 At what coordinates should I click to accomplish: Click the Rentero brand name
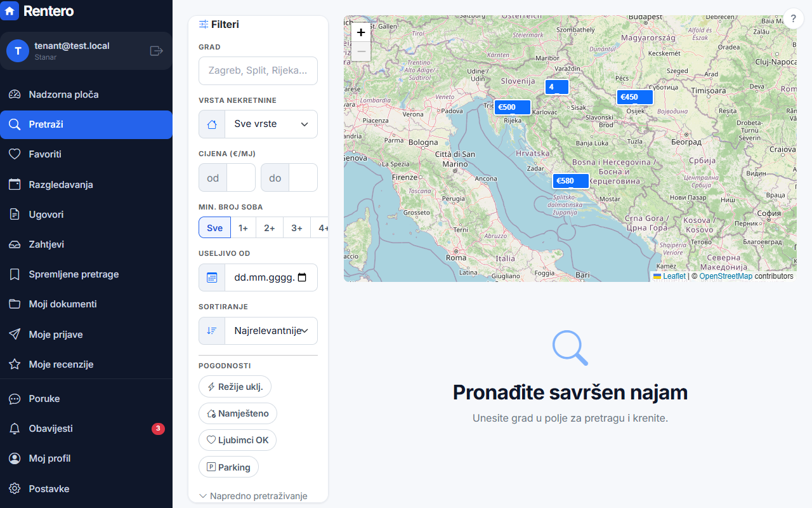tap(49, 11)
